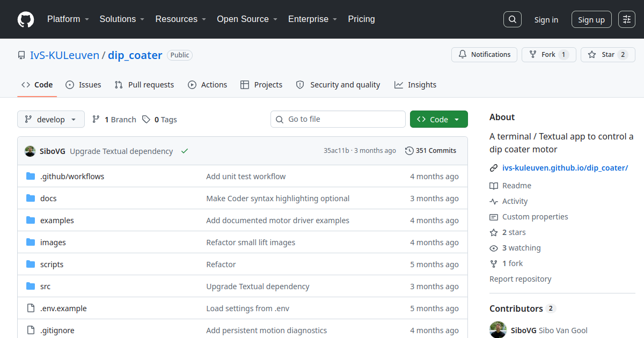
Task: Click the folder icon for docs
Action: [x=31, y=199]
